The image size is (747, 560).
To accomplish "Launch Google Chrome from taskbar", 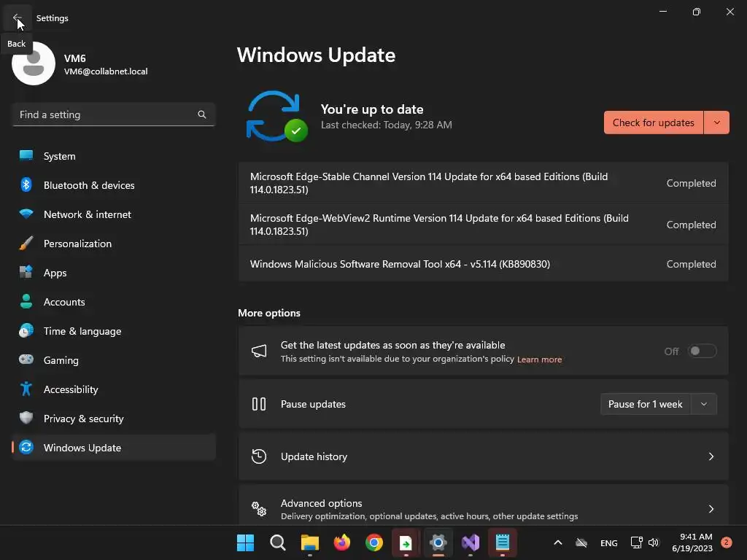I will (x=374, y=542).
